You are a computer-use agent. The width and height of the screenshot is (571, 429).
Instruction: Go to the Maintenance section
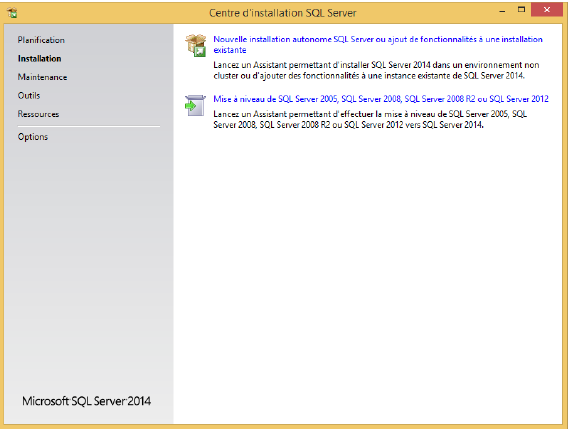point(42,77)
